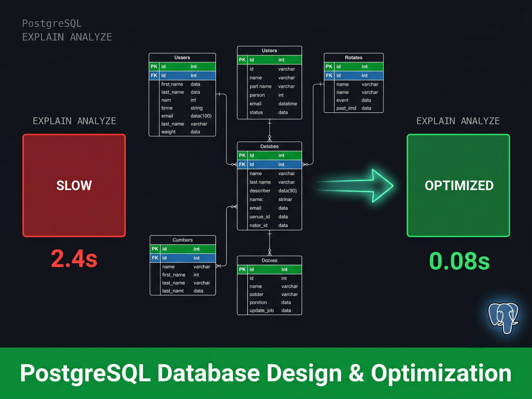The height and width of the screenshot is (399, 532).
Task: Select the event data row in Rotates
Action: pyautogui.click(x=354, y=100)
